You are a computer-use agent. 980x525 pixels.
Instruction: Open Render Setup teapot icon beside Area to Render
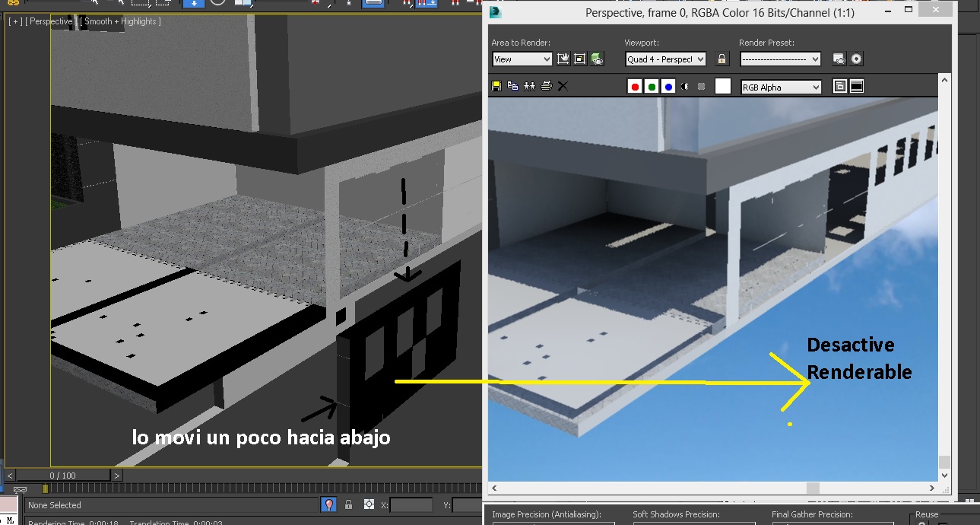597,59
